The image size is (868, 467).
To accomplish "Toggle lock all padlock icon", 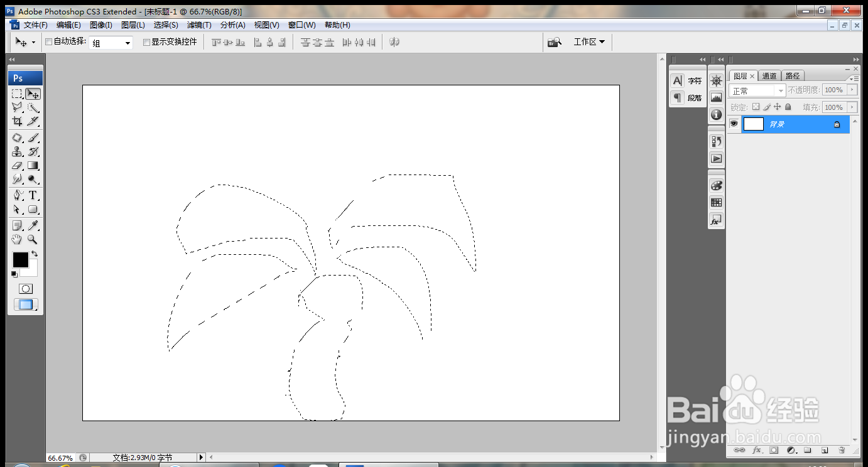I will pos(788,107).
